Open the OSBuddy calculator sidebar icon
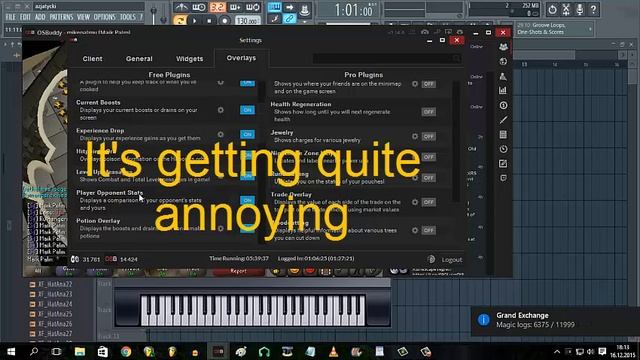The height and width of the screenshot is (360, 640). [503, 135]
